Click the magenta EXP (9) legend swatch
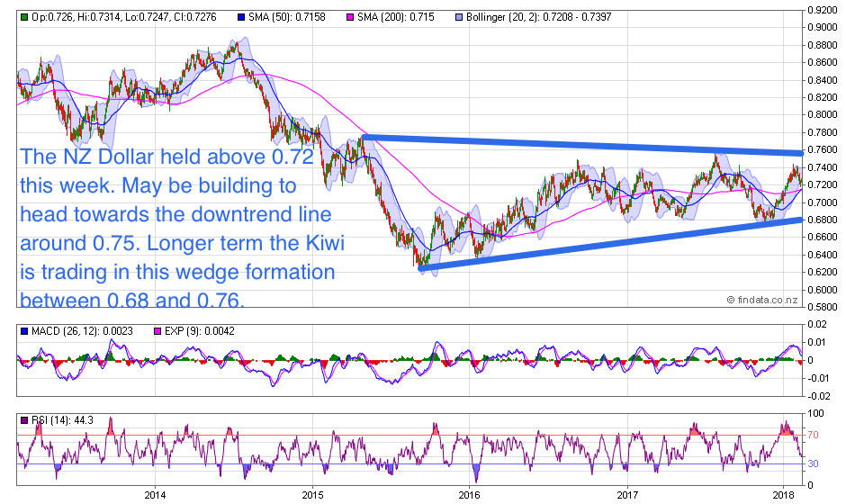This screenshot has height=504, width=846. tap(157, 331)
